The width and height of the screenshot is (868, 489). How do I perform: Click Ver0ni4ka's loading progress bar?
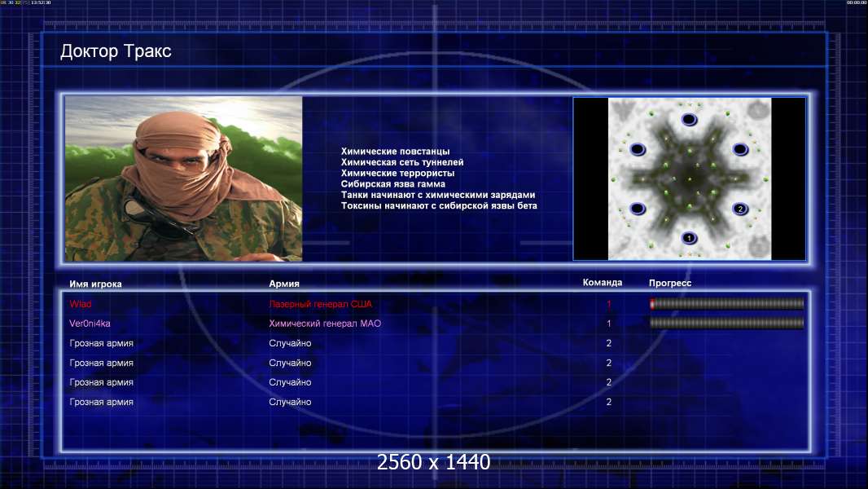pyautogui.click(x=726, y=323)
